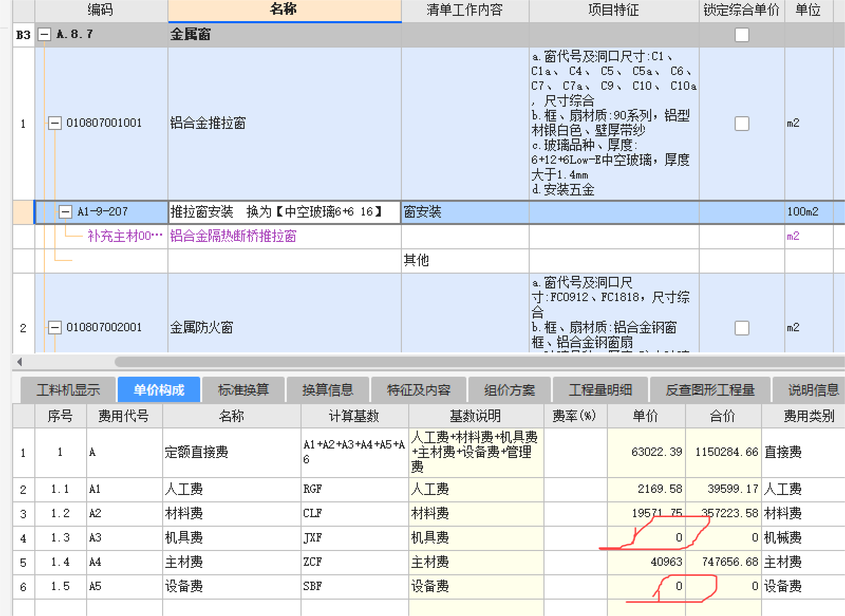Open the 工程量明细 tab
Viewport: 845px width, 616px height.
point(600,390)
